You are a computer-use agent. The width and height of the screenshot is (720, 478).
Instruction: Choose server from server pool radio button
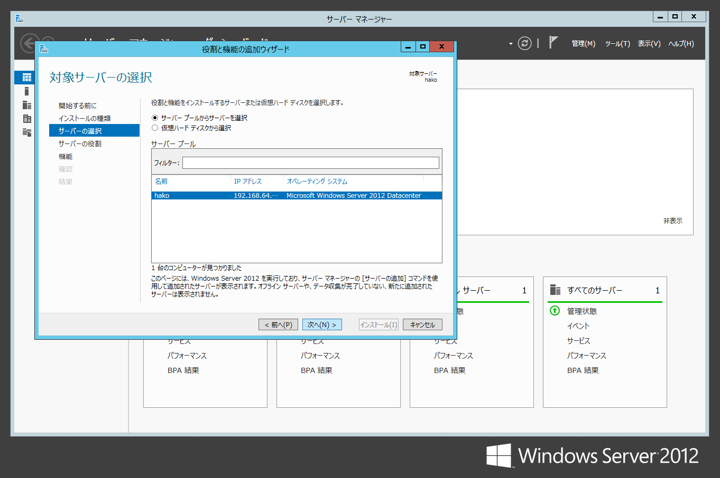click(x=155, y=118)
